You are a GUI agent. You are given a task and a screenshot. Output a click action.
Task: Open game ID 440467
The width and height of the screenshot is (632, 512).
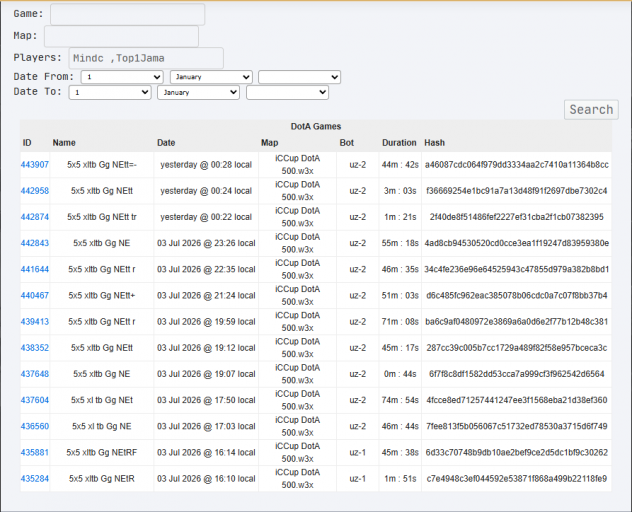coord(35,296)
